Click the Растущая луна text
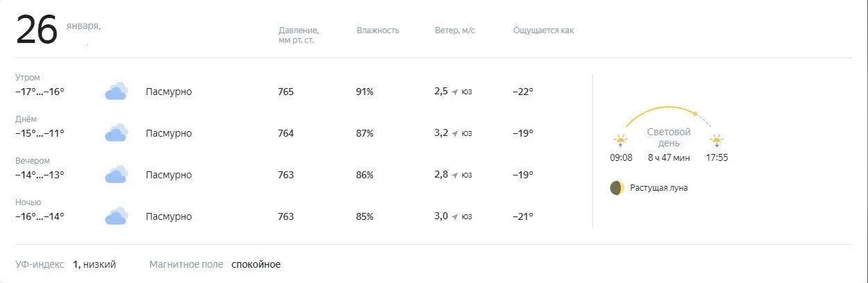 coord(658,188)
